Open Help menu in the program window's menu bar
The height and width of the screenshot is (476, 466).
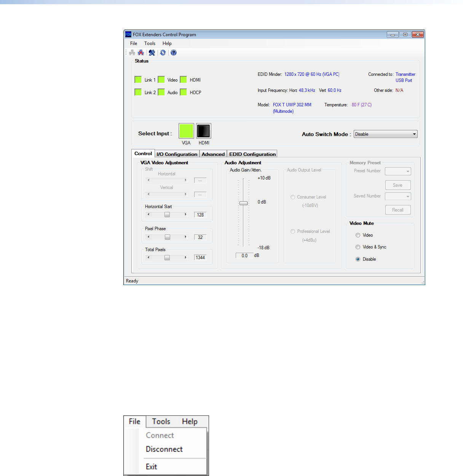click(167, 43)
